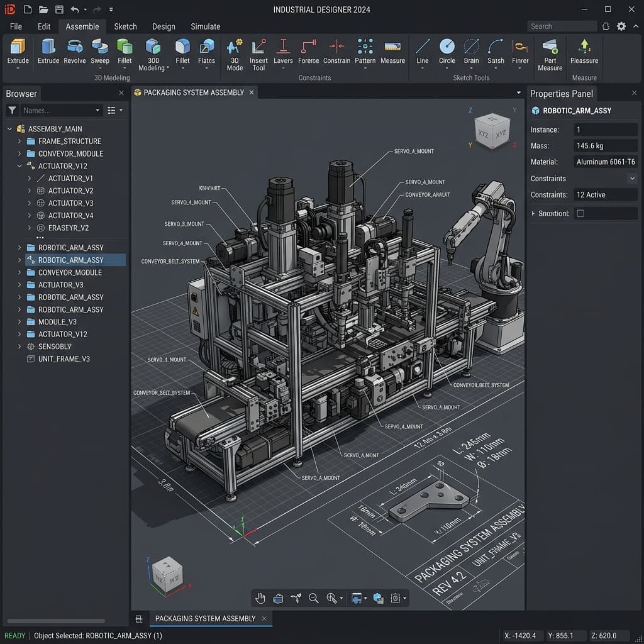Select the Revolve tool in ribbon
Image resolution: width=644 pixels, height=644 pixels.
[x=75, y=50]
